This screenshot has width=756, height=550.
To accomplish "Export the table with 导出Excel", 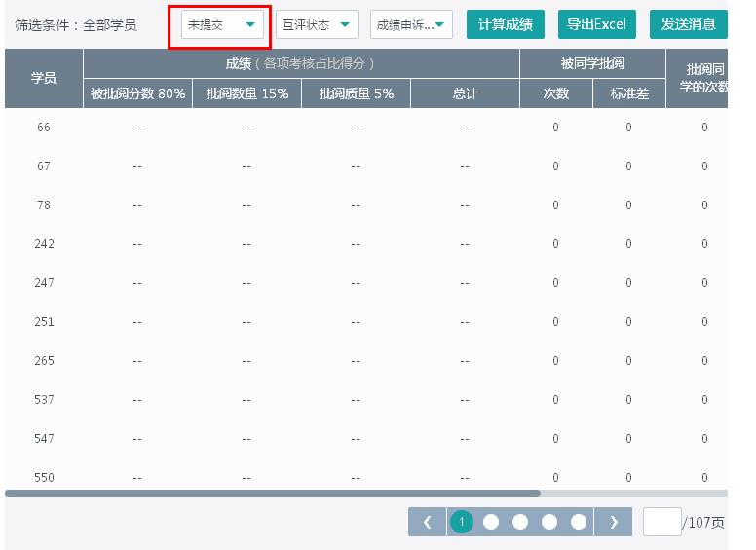I will tap(596, 25).
